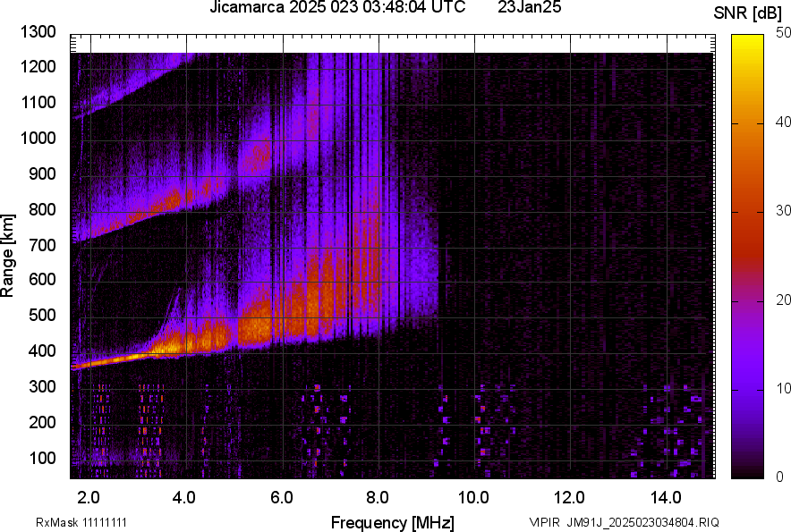Click the colorbar tick label '40'
This screenshot has width=791, height=532.
pyautogui.click(x=783, y=122)
